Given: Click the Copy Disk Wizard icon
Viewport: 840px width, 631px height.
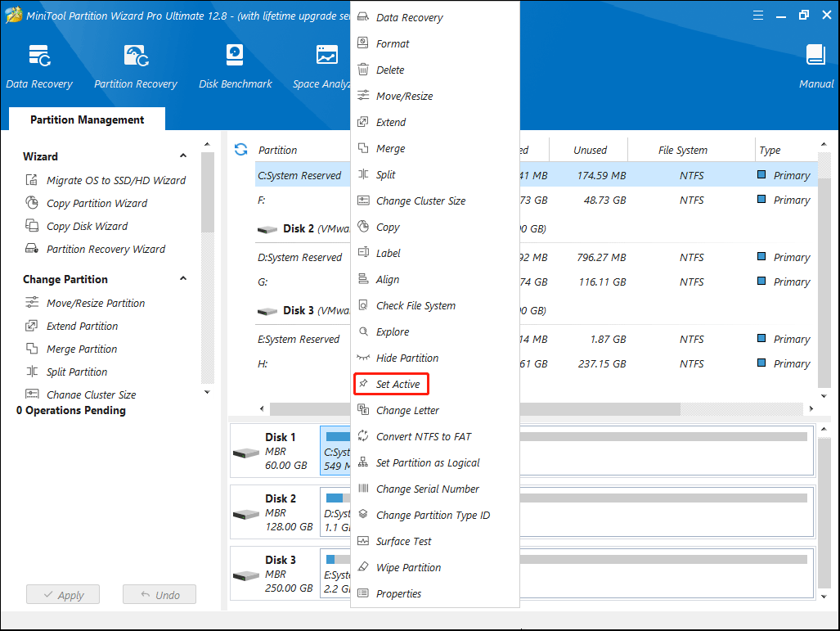Looking at the screenshot, I should [32, 226].
